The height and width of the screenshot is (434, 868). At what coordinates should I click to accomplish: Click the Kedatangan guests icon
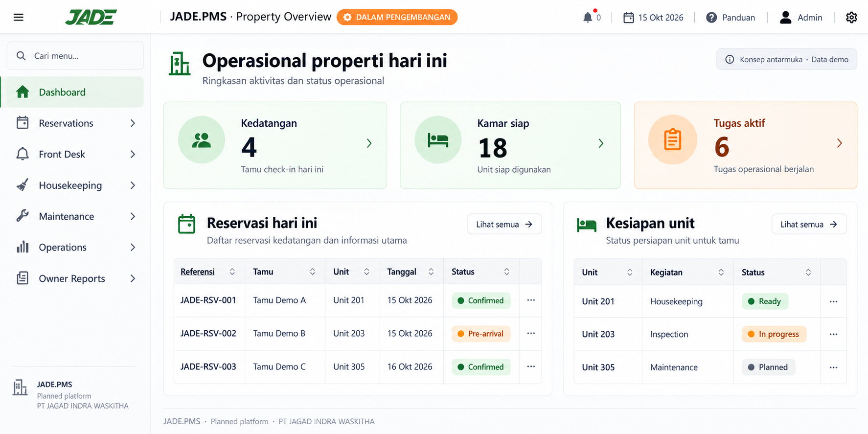(x=202, y=140)
